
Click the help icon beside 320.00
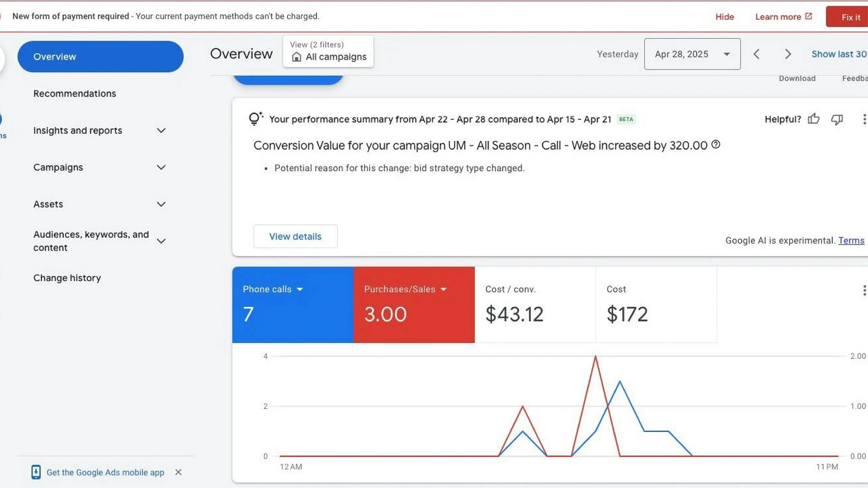tap(716, 145)
